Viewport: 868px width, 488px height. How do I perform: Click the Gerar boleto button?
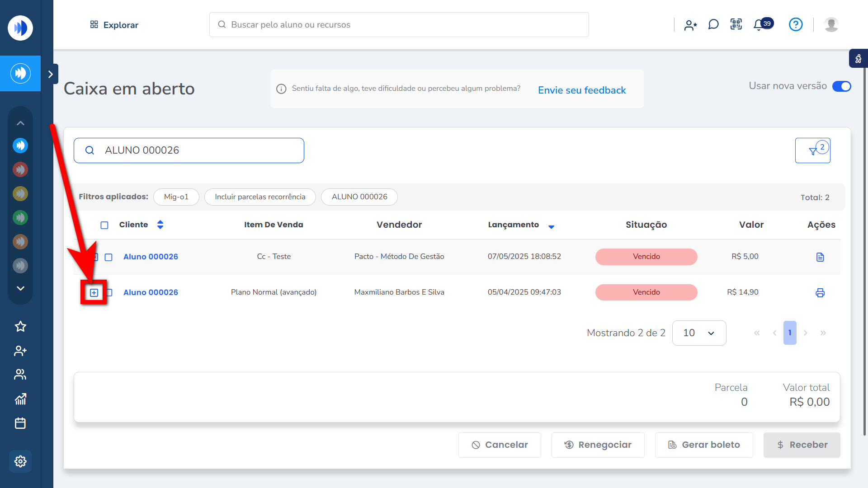click(704, 445)
